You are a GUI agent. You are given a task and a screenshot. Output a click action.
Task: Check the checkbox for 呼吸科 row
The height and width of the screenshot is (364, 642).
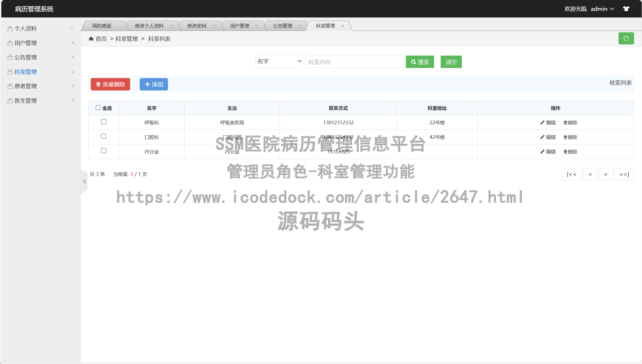(104, 122)
